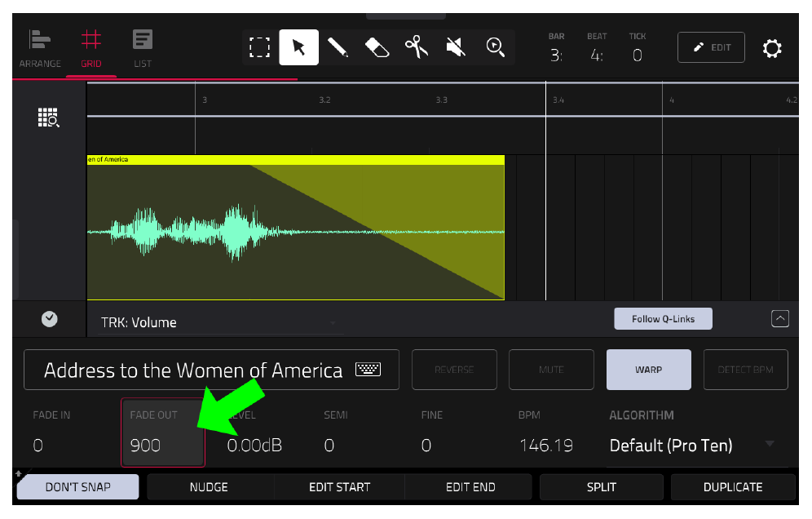Toggle the Reverse option
Image resolution: width=812 pixels, height=519 pixels.
click(454, 370)
